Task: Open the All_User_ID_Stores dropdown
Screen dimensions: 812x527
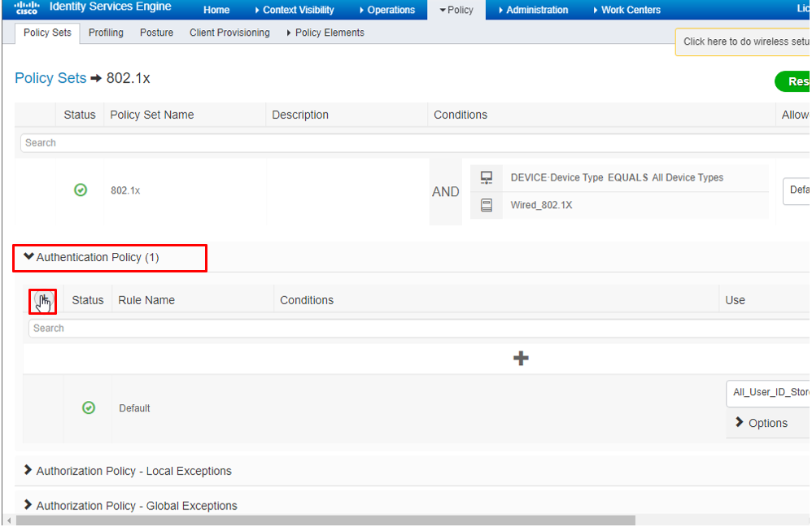Action: point(769,392)
